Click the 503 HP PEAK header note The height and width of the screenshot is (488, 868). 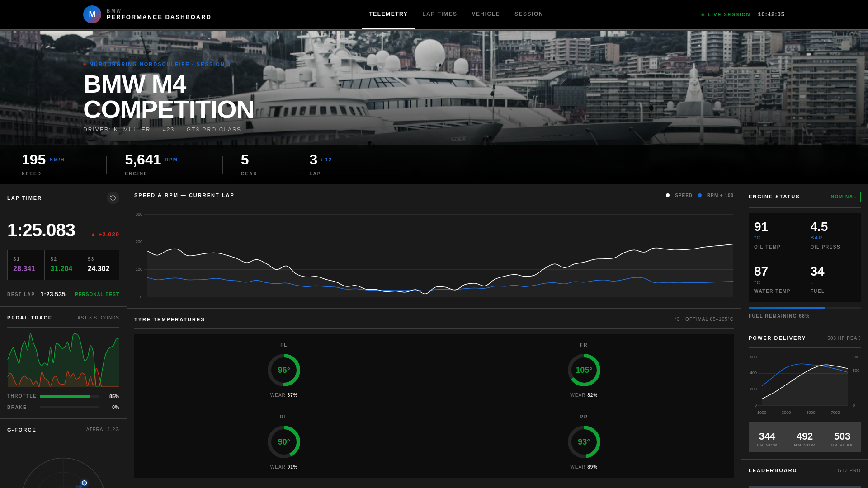point(844,338)
